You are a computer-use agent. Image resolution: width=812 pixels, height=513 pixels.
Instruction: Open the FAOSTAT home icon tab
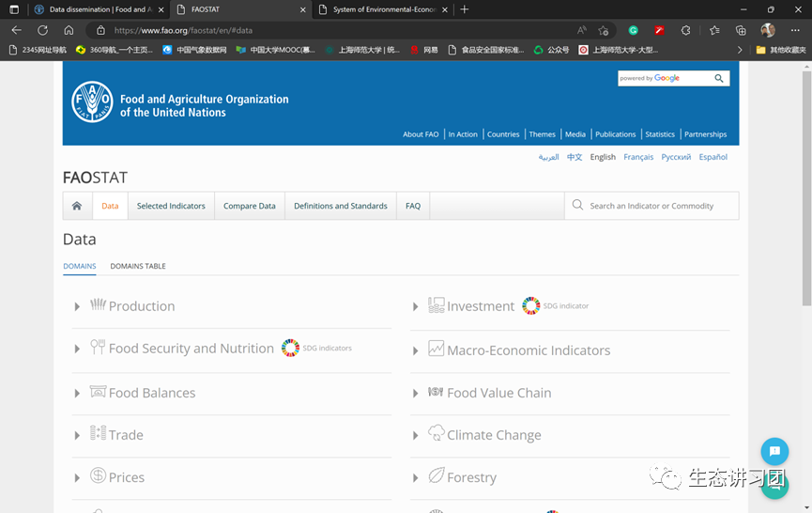pos(77,206)
